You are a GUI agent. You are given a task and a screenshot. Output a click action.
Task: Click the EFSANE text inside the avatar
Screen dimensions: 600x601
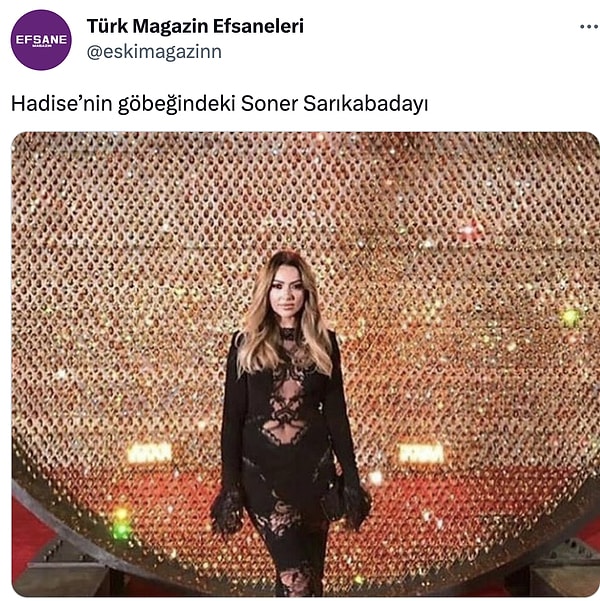[x=41, y=39]
